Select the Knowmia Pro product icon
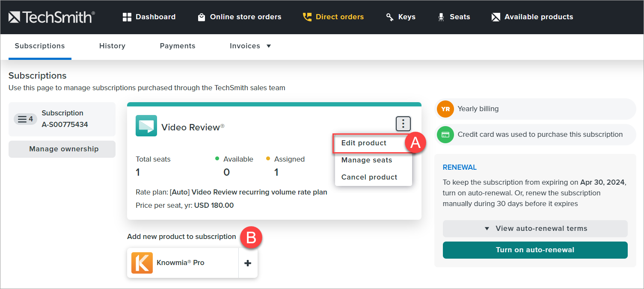This screenshot has width=644, height=289. [x=142, y=262]
